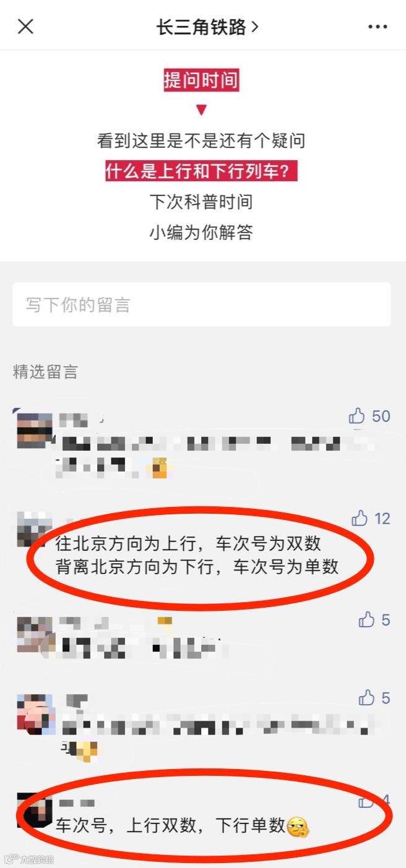The width and height of the screenshot is (406, 868).
Task: Click chevron next to 长三角铁路 title
Action: (x=254, y=27)
